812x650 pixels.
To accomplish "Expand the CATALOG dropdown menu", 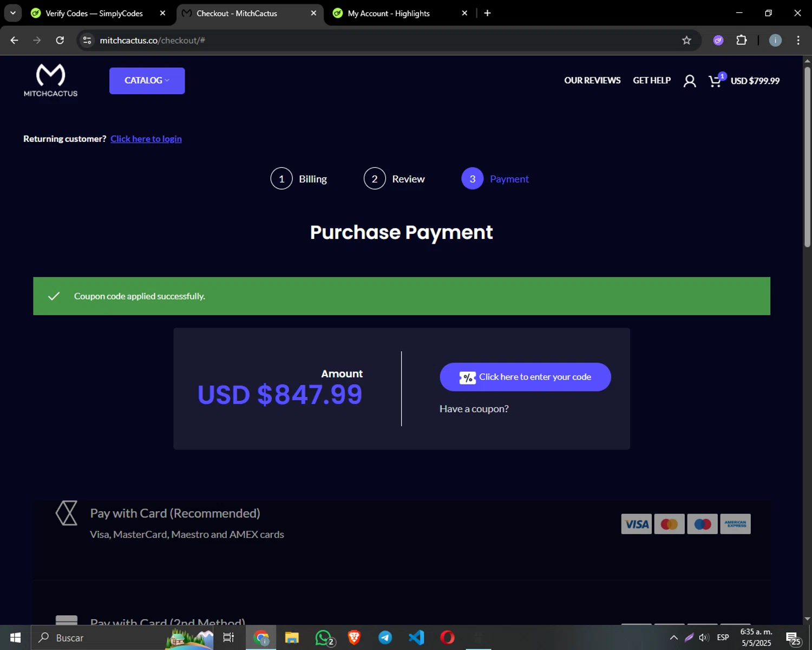I will [147, 81].
